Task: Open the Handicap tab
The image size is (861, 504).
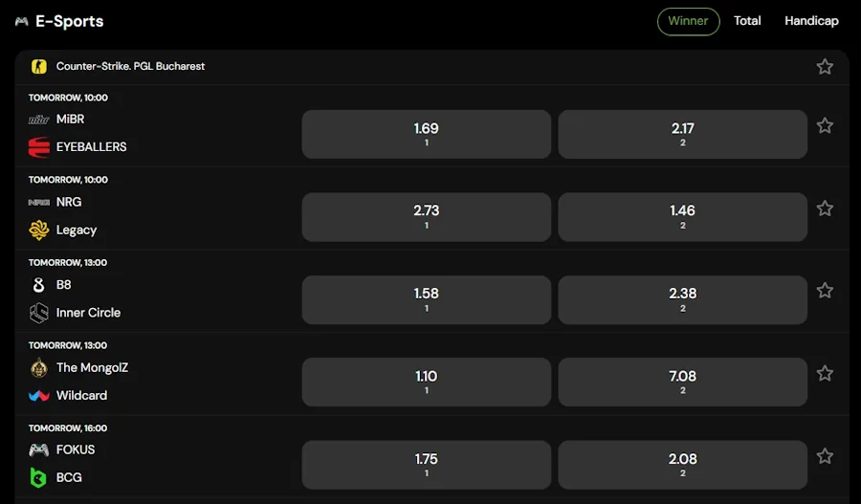Action: [811, 21]
